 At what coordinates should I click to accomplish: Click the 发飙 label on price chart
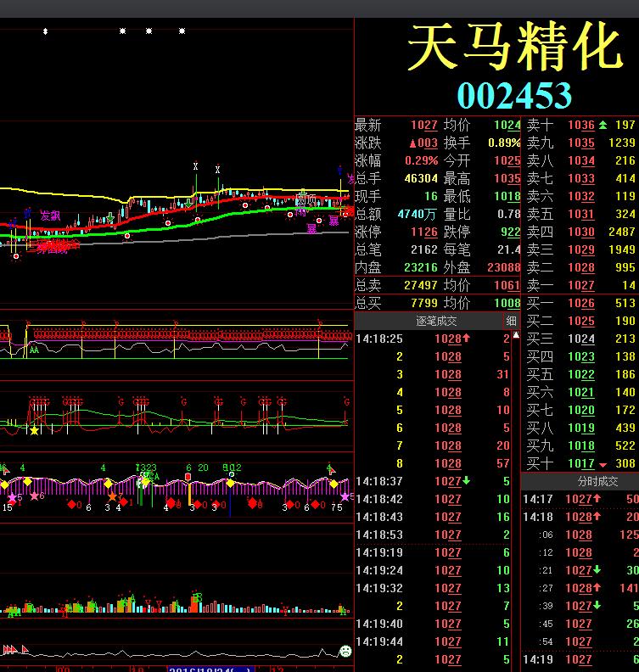coord(50,216)
